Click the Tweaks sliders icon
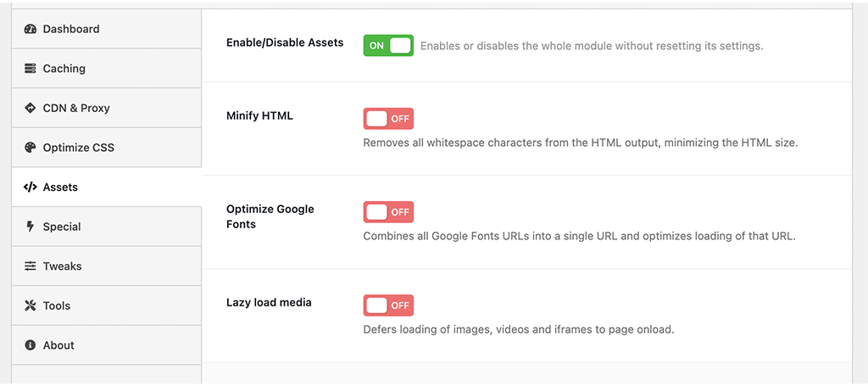The width and height of the screenshot is (868, 387). (x=31, y=266)
